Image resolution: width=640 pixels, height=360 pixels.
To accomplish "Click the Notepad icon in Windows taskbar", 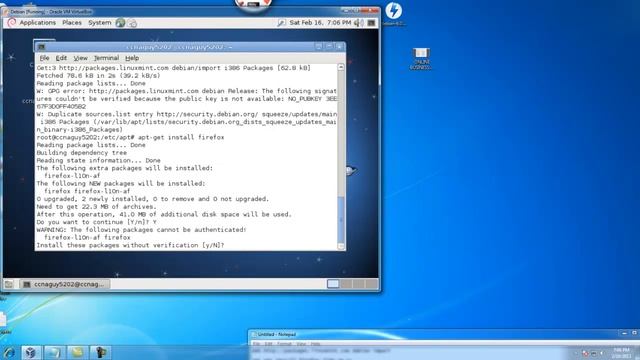I will click(54, 352).
